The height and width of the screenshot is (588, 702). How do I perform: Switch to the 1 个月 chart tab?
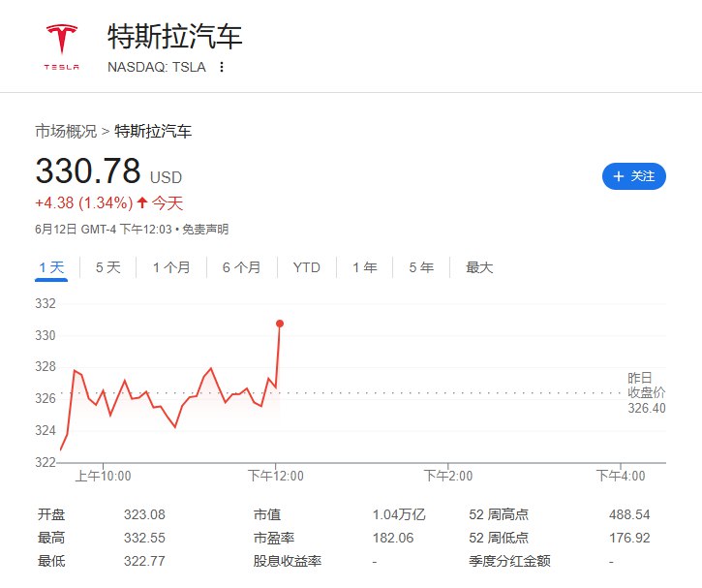click(171, 267)
